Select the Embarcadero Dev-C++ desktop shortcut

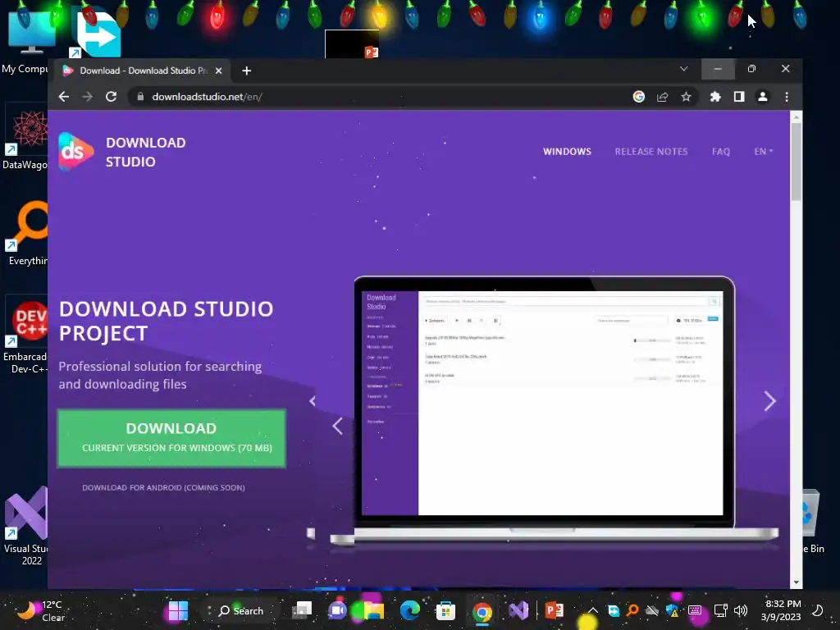coord(25,336)
